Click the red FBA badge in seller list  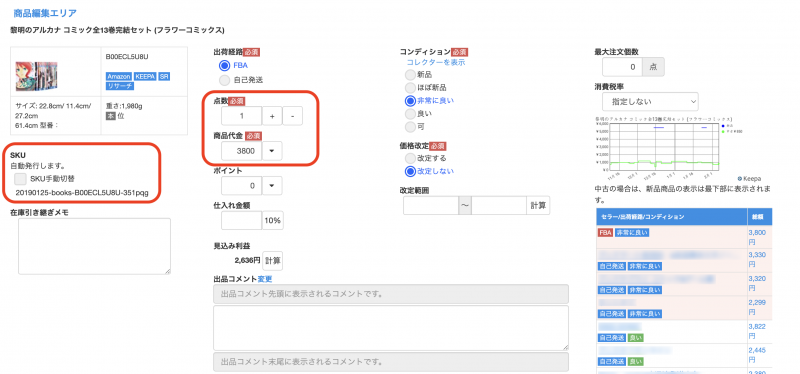click(x=605, y=233)
